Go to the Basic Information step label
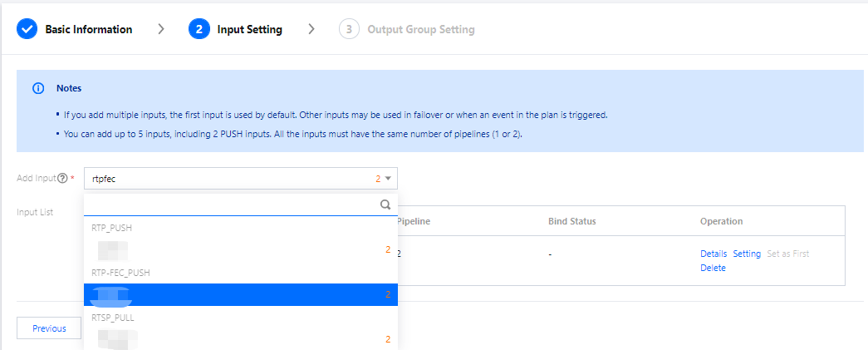Image resolution: width=868 pixels, height=350 pixels. tap(88, 29)
